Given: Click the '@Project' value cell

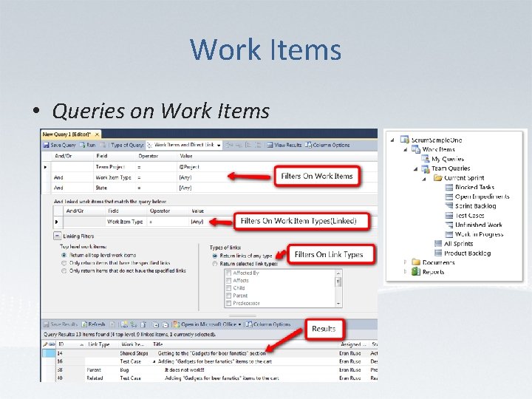Looking at the screenshot, I should point(189,166).
